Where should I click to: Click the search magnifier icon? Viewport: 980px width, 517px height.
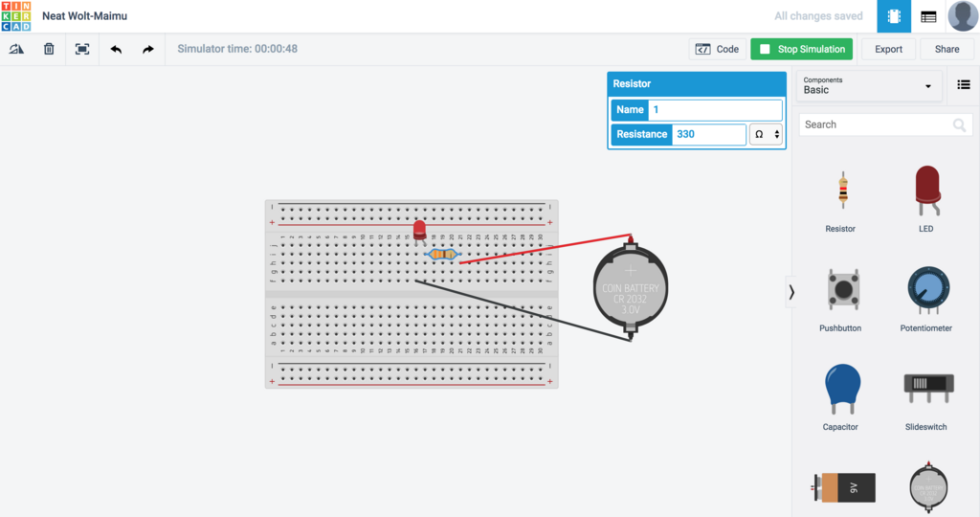959,125
